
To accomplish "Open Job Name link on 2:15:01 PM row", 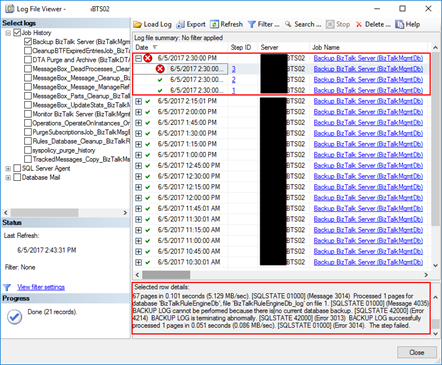I will click(368, 101).
